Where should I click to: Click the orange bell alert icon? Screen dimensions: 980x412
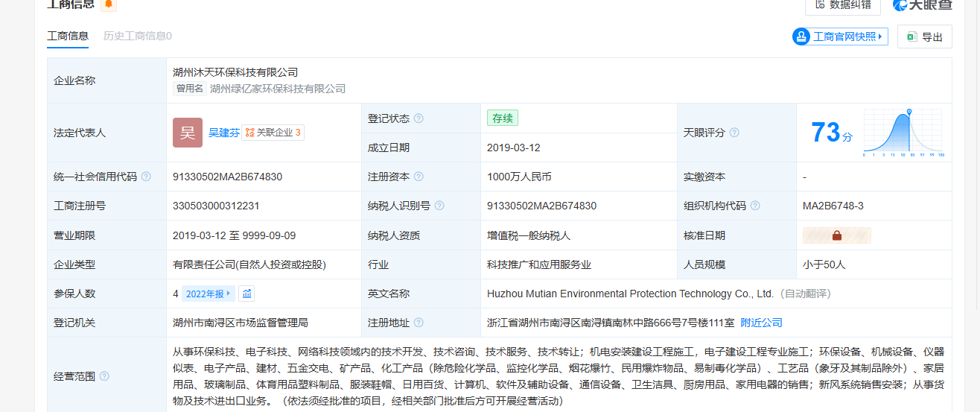point(109,4)
